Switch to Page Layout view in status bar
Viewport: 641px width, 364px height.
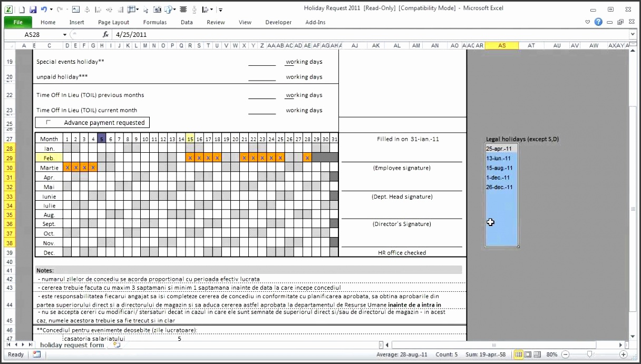(528, 355)
